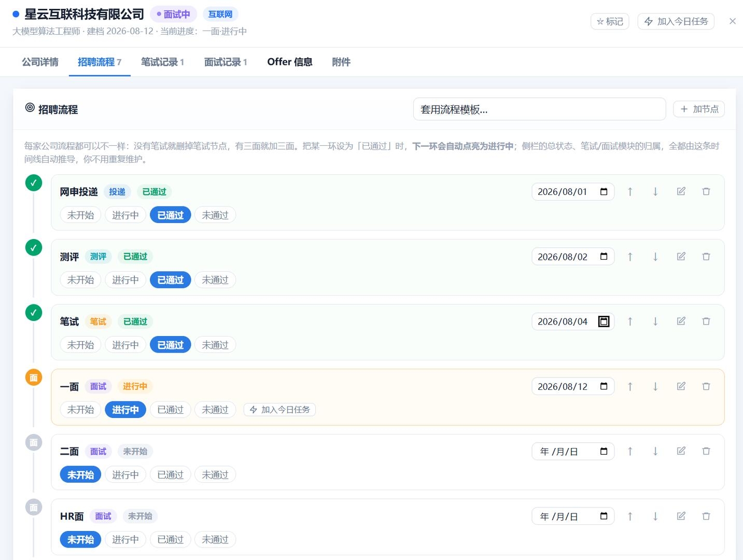743x560 pixels.
Task: Click the 标记 star button
Action: (610, 21)
